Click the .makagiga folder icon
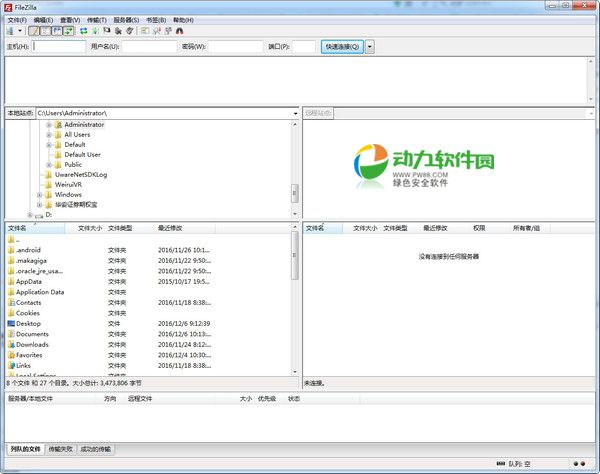 point(11,261)
